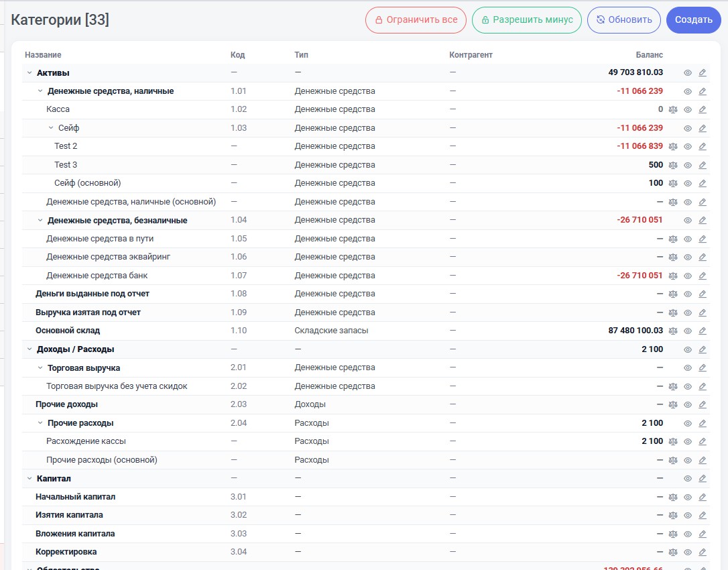728x570 pixels.
Task: Edit the Сейф row with pencil icon
Action: pos(703,128)
